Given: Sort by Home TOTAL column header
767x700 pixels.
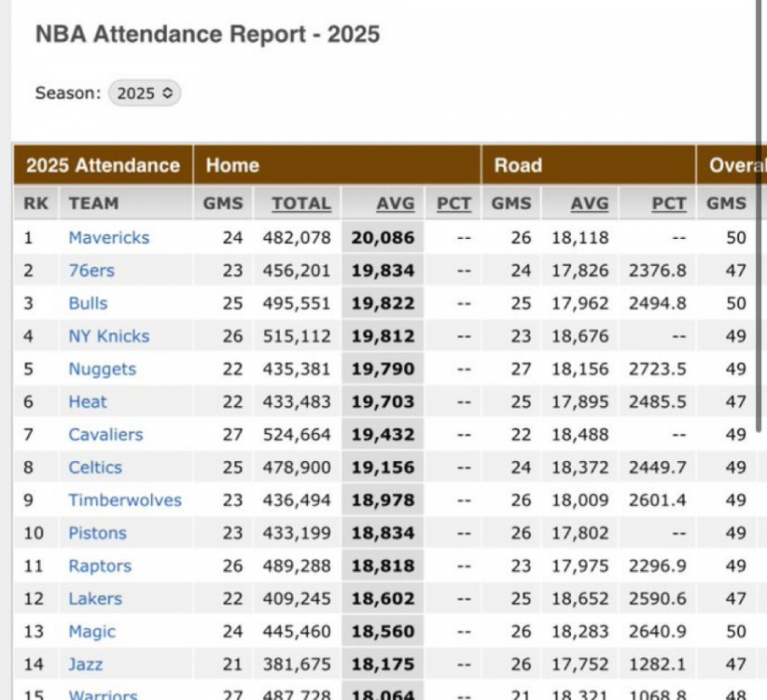Looking at the screenshot, I should click(x=300, y=203).
